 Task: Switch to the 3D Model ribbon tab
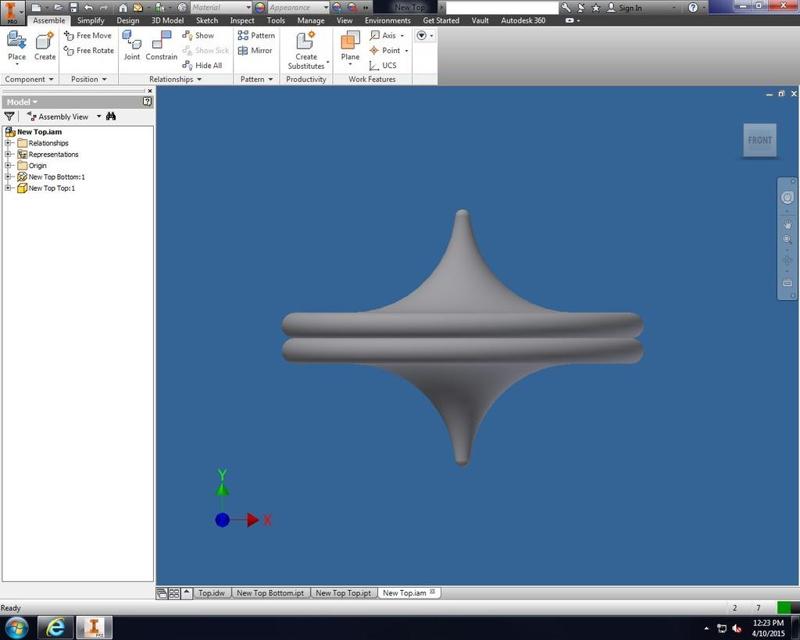click(167, 20)
